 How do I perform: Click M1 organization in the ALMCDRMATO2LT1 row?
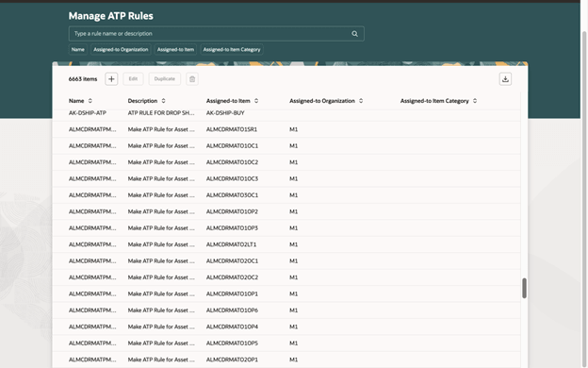(x=294, y=244)
